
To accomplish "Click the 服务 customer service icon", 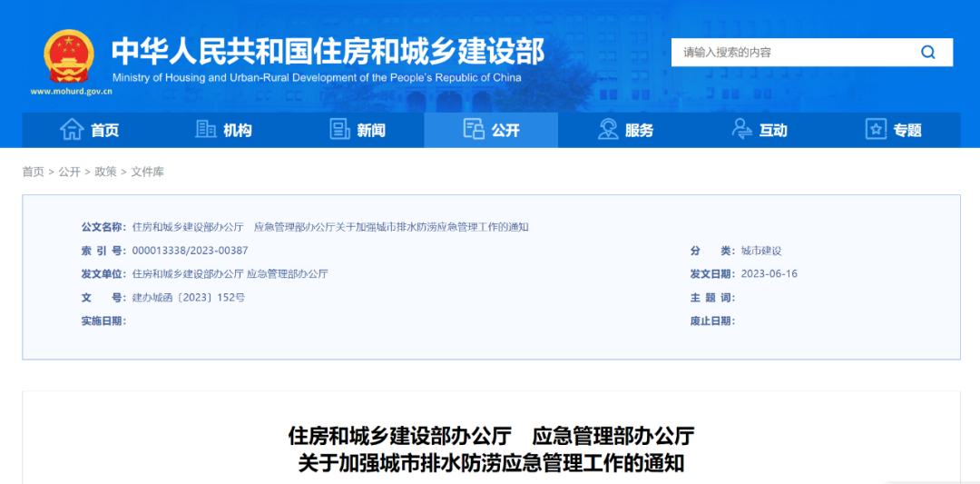I will click(608, 130).
